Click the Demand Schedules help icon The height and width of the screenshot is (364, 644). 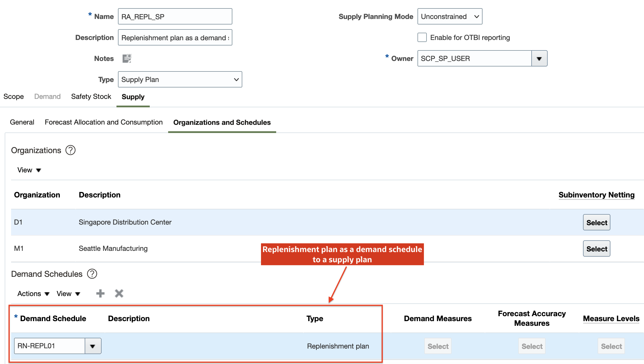point(92,274)
